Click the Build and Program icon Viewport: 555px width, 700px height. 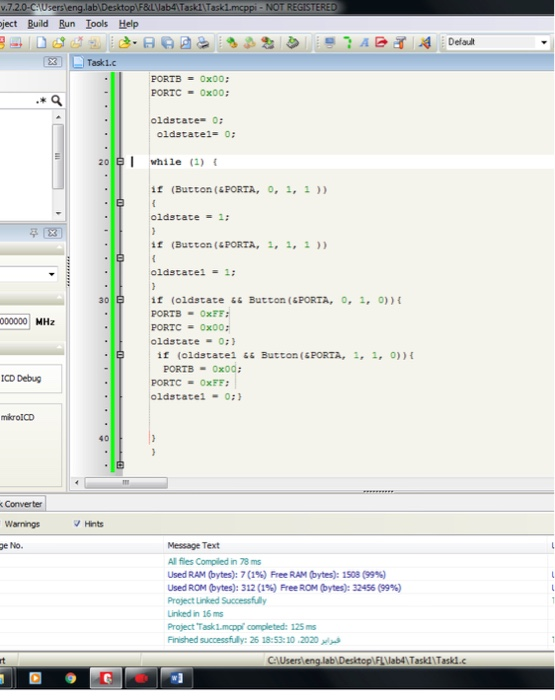pos(267,42)
